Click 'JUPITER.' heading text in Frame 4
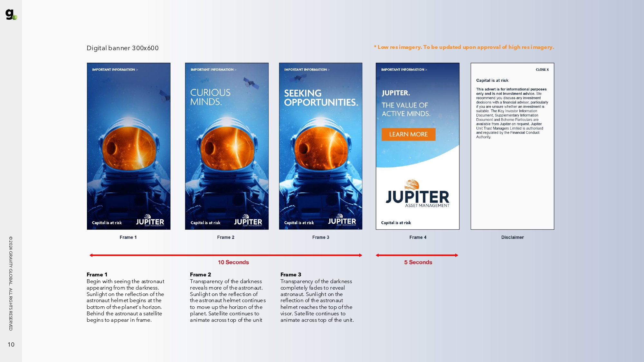Viewport: 644px width, 362px height. (396, 93)
